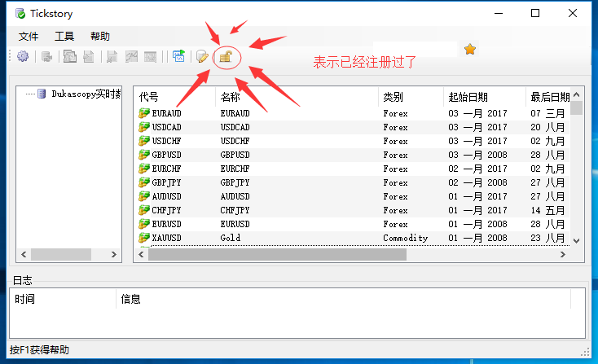Click the symbol list vertical scrollbar thumb

click(577, 107)
